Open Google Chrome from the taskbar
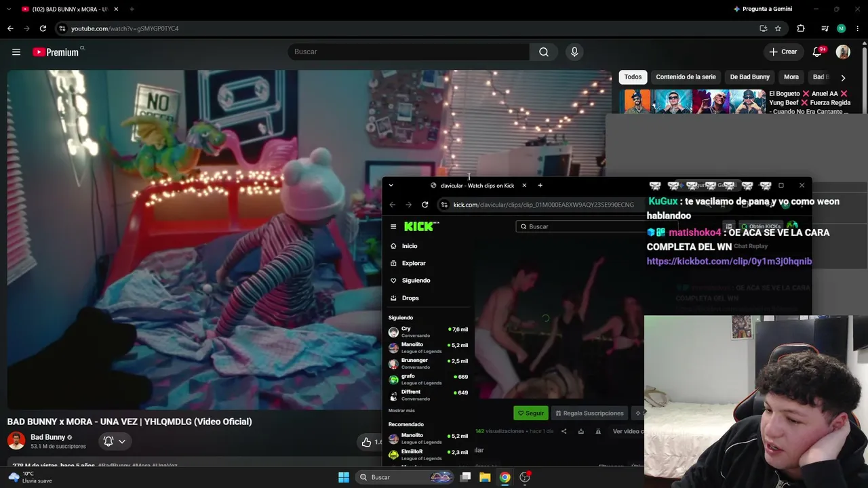Screen dimensions: 868x488 [505, 477]
